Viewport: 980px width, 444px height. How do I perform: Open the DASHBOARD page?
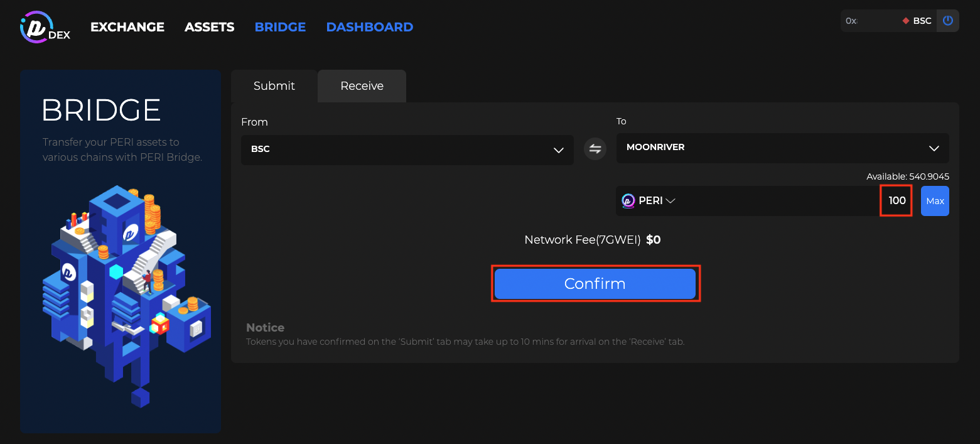[x=370, y=27]
